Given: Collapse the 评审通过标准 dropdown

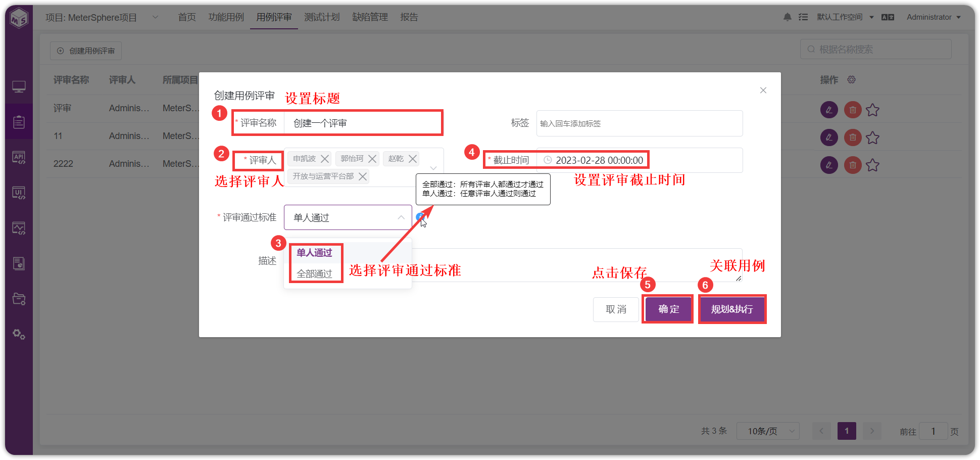Looking at the screenshot, I should coord(401,217).
